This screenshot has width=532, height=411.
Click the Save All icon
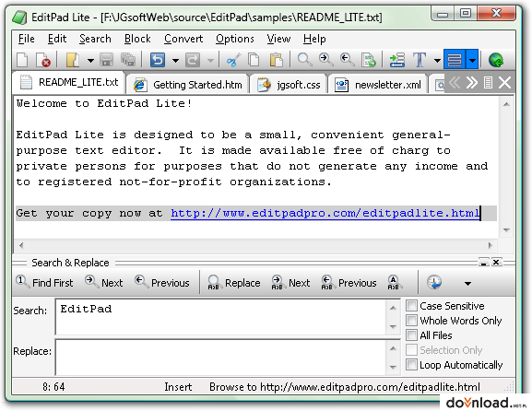[x=128, y=60]
